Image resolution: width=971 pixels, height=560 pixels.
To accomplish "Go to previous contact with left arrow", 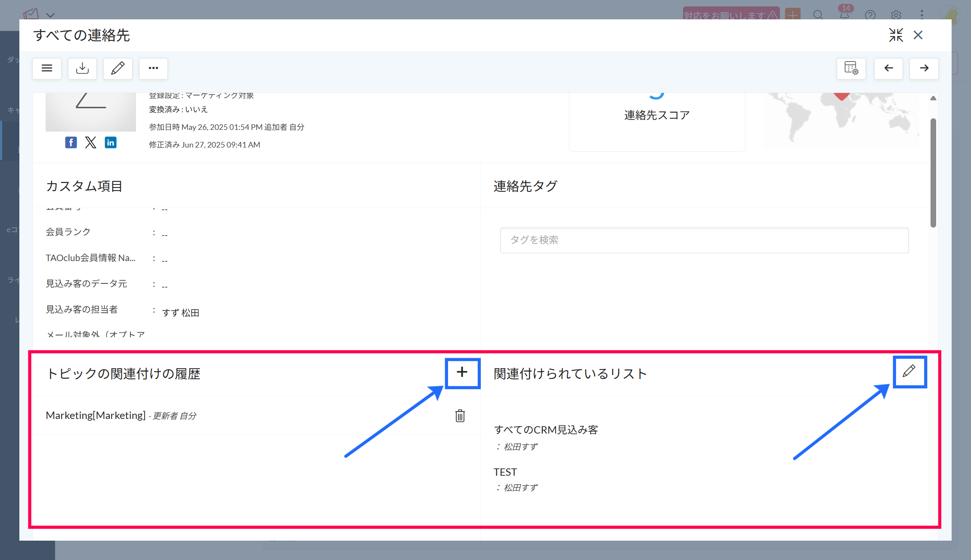I will click(x=888, y=68).
